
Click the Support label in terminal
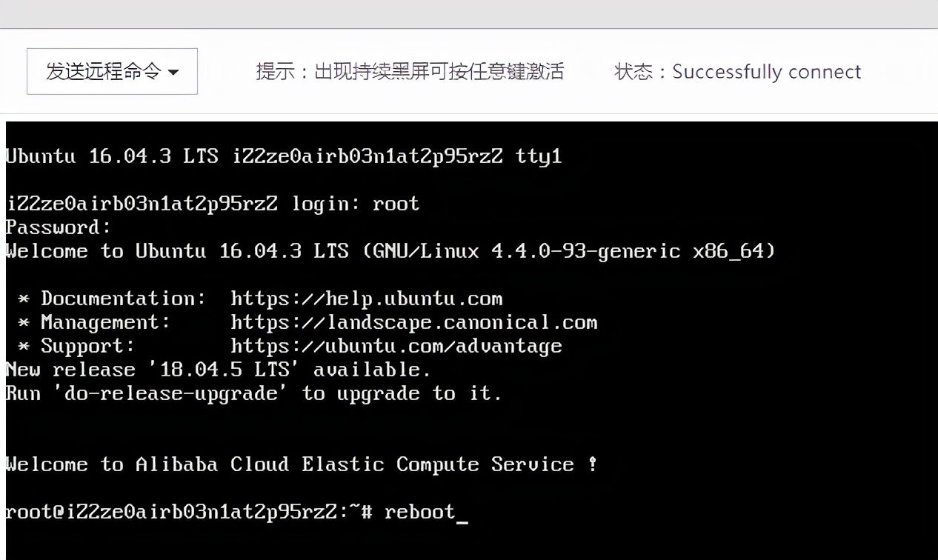[x=88, y=346]
